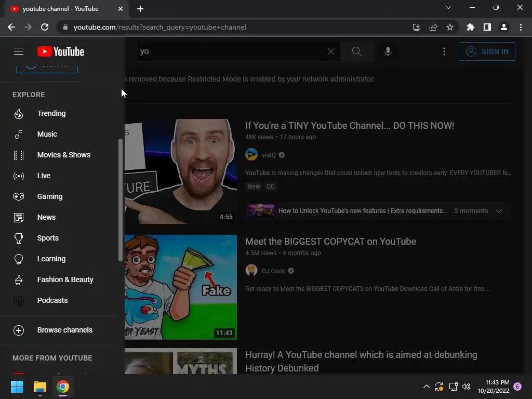
Task: Clear the search box text
Action: point(331,51)
